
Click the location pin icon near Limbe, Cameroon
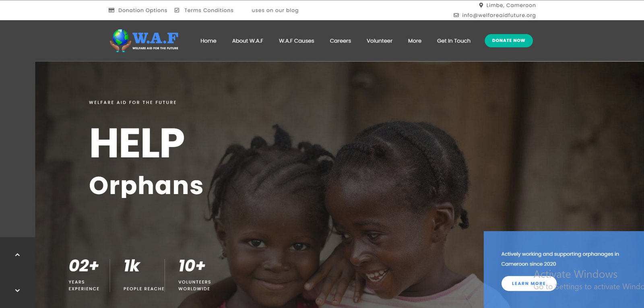481,5
